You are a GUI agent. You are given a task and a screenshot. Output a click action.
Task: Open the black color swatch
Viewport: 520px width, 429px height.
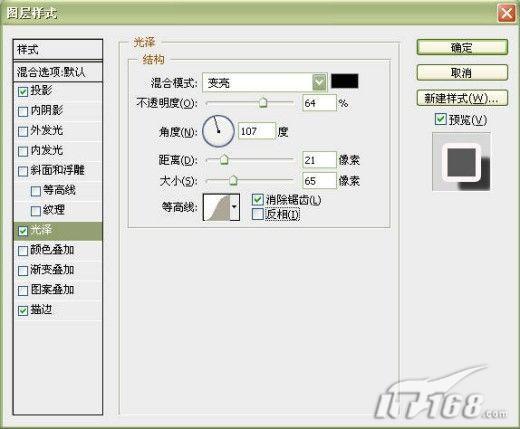pyautogui.click(x=345, y=81)
